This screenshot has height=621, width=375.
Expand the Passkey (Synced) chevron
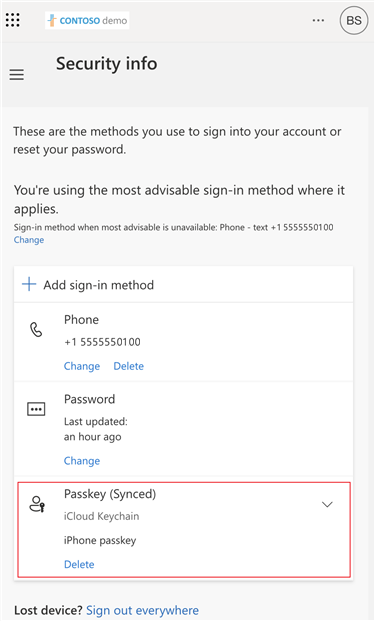click(x=327, y=505)
